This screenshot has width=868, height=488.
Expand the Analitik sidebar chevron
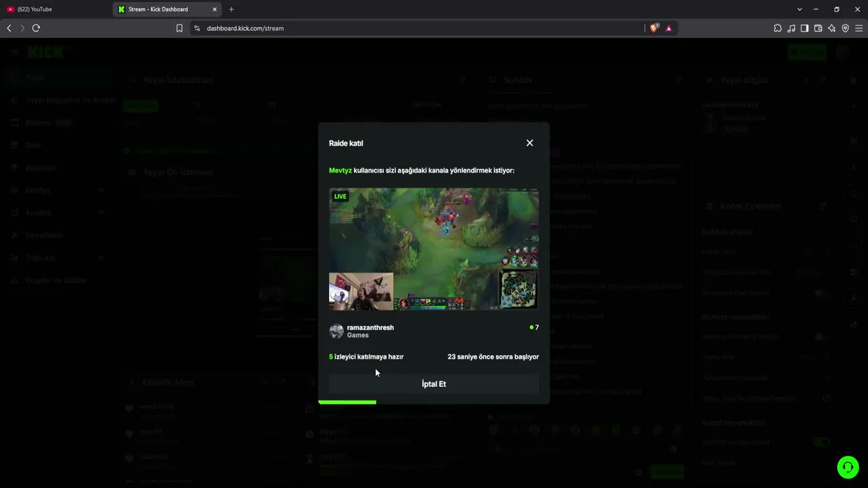(101, 213)
